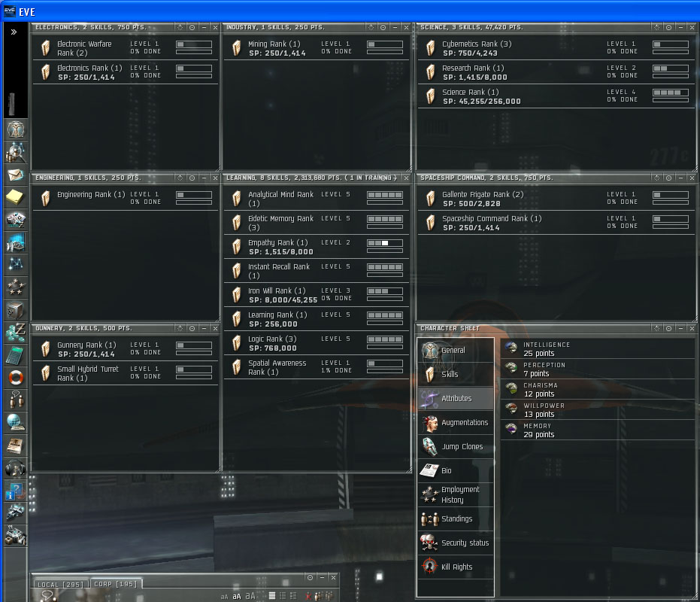Choose the first list-view mode icon in chat
The image size is (700, 602).
tap(272, 596)
